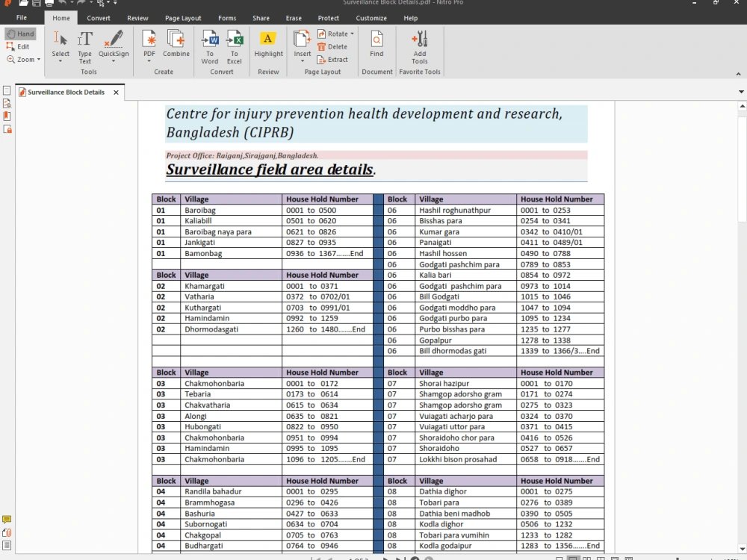Image resolution: width=747 pixels, height=560 pixels.
Task: Open the Protect ribbon tab
Action: click(328, 18)
